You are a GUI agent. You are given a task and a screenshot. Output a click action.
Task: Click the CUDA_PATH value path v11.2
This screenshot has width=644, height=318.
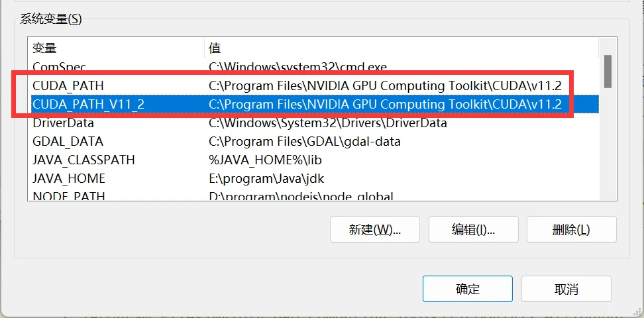tap(385, 85)
